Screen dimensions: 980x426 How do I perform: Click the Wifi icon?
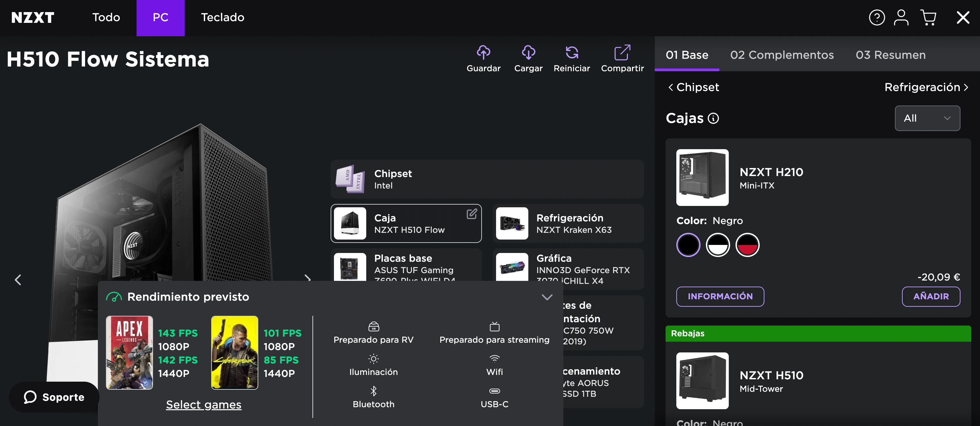click(494, 358)
